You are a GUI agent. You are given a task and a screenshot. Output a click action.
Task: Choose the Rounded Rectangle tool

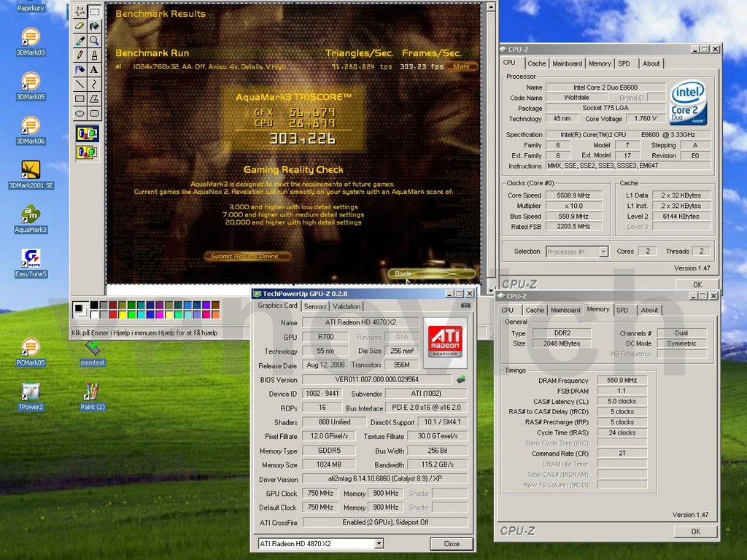94,113
